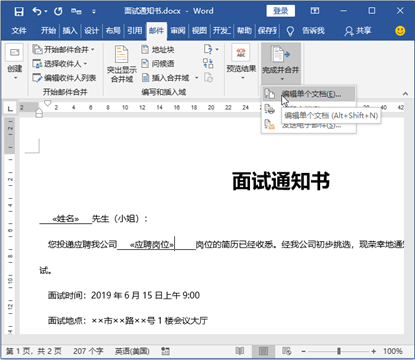Click the «应聘岗位» merge field
The image size is (415, 360).
(x=152, y=245)
